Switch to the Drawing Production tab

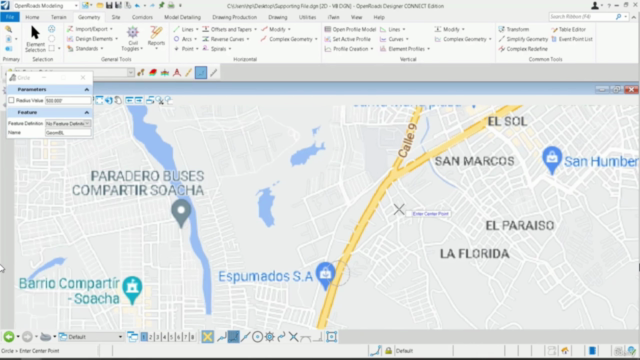[234, 17]
